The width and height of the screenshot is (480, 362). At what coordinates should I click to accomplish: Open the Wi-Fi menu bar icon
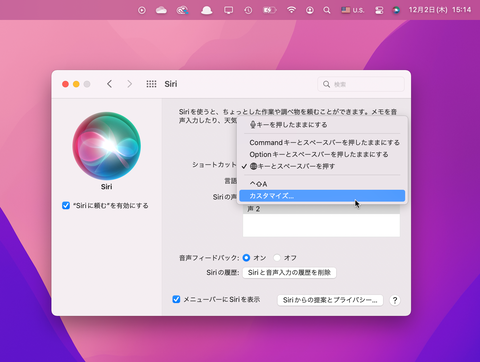291,10
